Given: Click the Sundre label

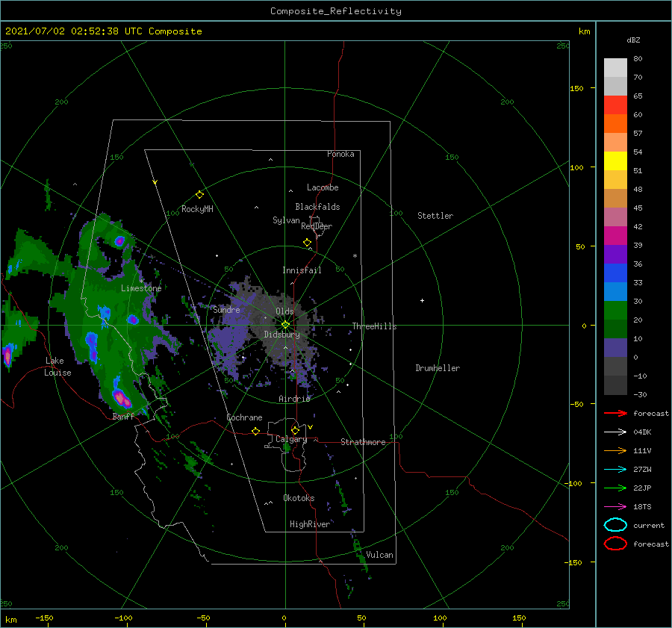Looking at the screenshot, I should [227, 309].
